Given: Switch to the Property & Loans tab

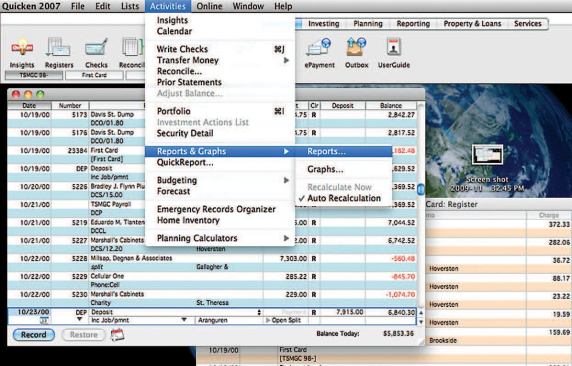Looking at the screenshot, I should coord(472,24).
